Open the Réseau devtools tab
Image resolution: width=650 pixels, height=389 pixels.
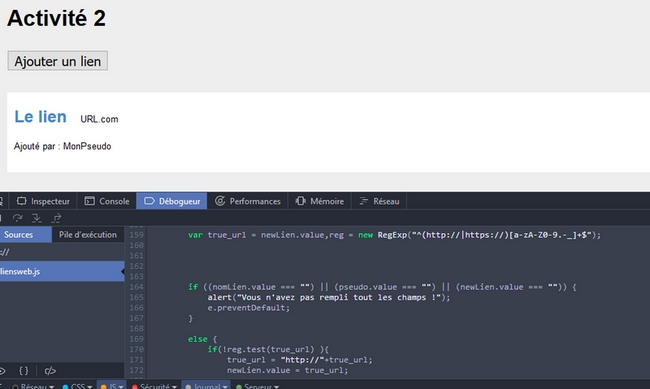(x=379, y=201)
